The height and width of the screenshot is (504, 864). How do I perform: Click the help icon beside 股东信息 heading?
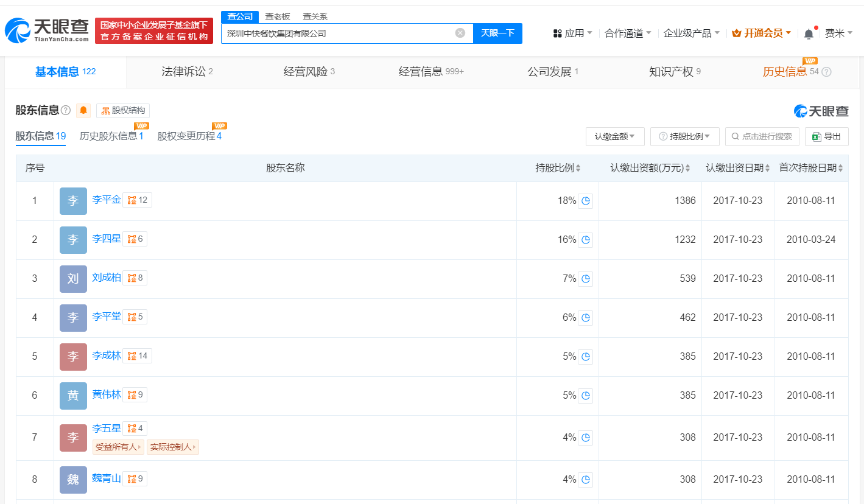pos(66,110)
